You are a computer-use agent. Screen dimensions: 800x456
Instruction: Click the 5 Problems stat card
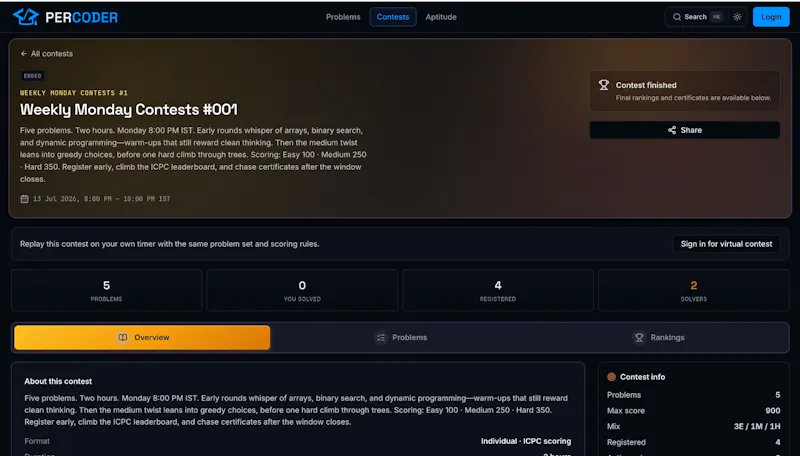[x=107, y=290]
